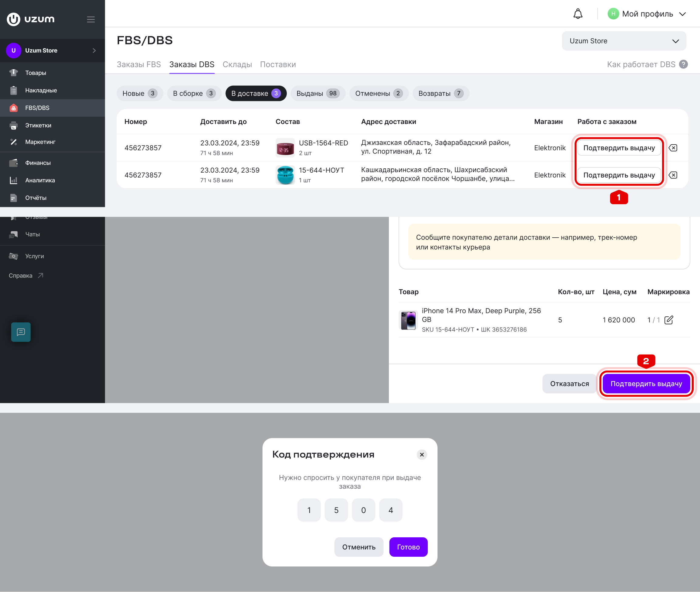Screen dimensions: 700x592
Task: Select the Заказы DBS tab
Action: pyautogui.click(x=192, y=64)
